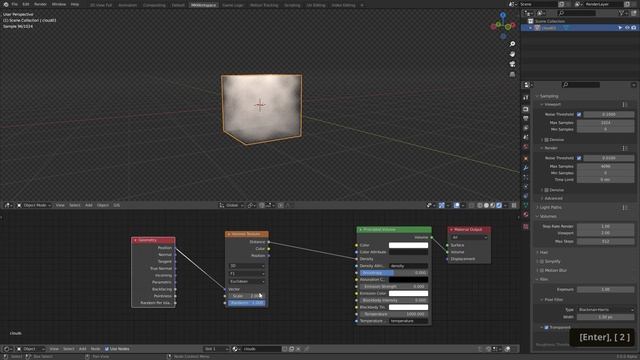Open the Render menu

click(x=40, y=4)
